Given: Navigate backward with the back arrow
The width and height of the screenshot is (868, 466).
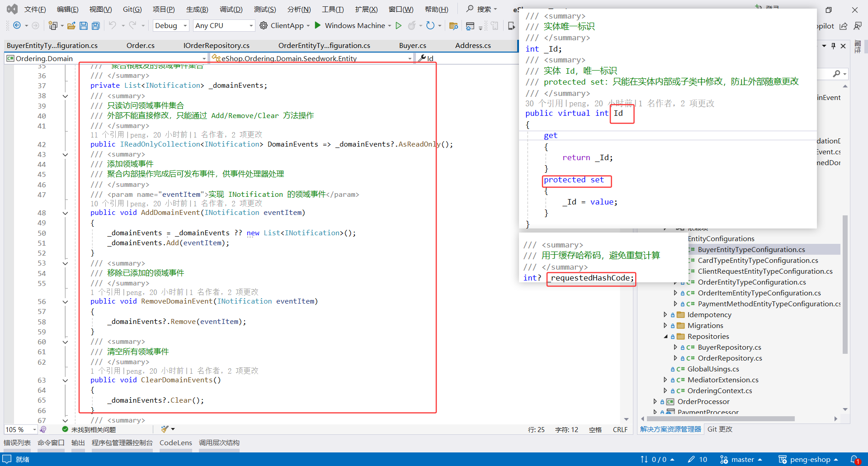Looking at the screenshot, I should click(x=17, y=25).
